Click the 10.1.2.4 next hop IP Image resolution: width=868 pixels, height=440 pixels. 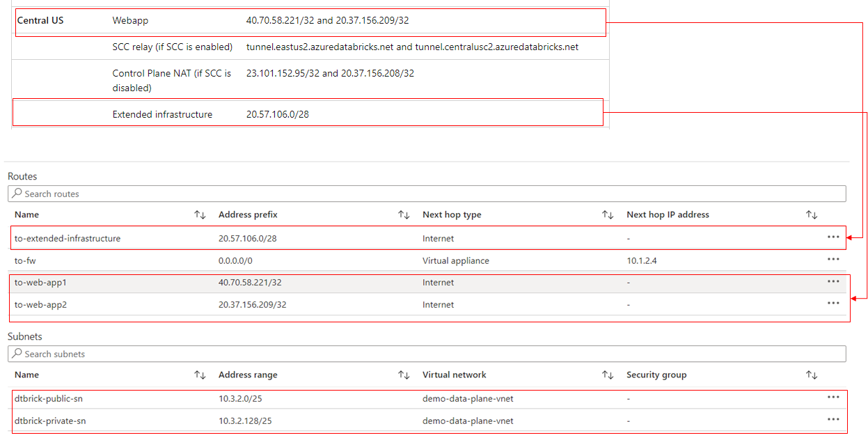coord(641,260)
